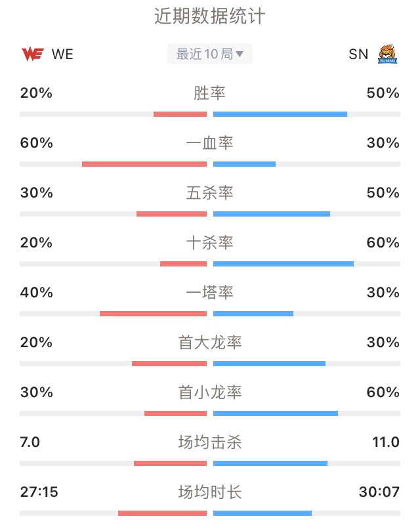Click the blue SN 十杀率 bar
Viewport: 420px width, 529px height.
(283, 264)
